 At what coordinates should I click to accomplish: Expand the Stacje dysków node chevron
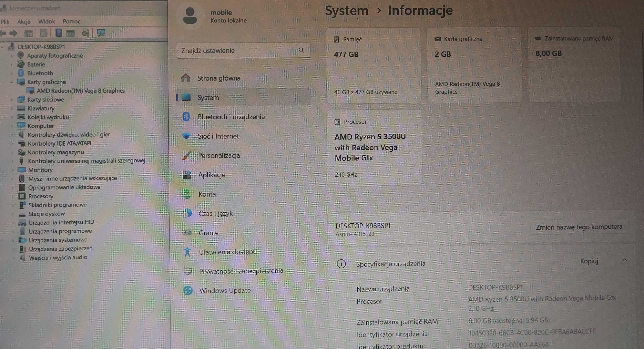[13, 214]
